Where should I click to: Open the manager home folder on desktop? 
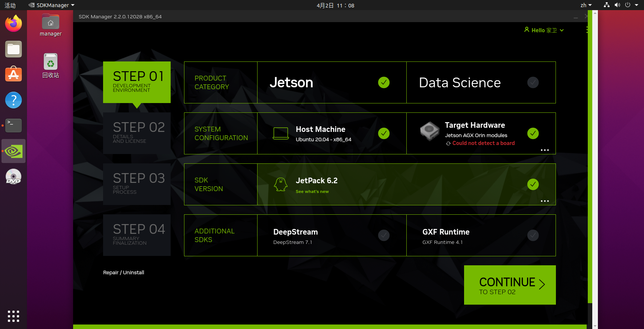pos(51,25)
